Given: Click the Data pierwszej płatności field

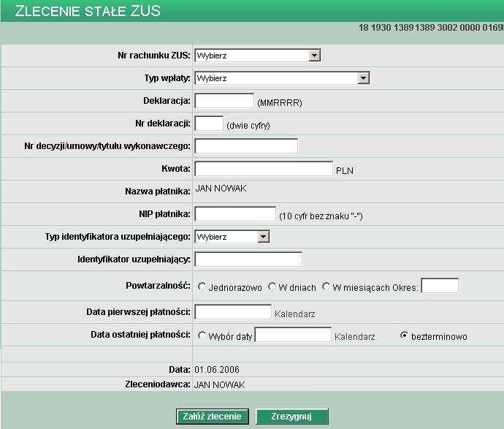Looking at the screenshot, I should click(233, 312).
